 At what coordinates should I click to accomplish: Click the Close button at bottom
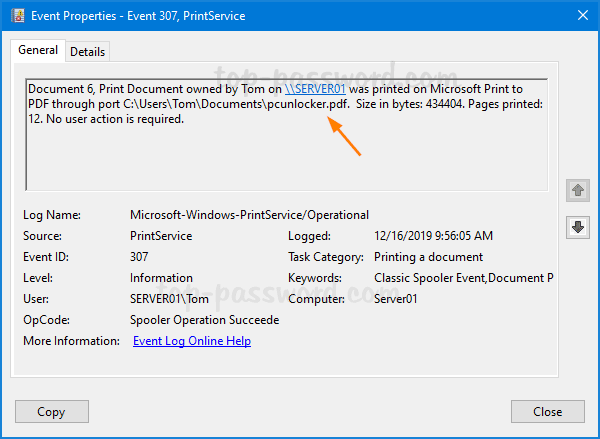[547, 411]
